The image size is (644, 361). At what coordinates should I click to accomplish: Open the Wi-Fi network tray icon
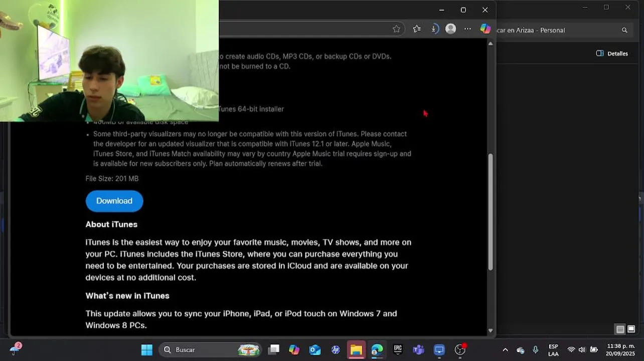click(571, 350)
